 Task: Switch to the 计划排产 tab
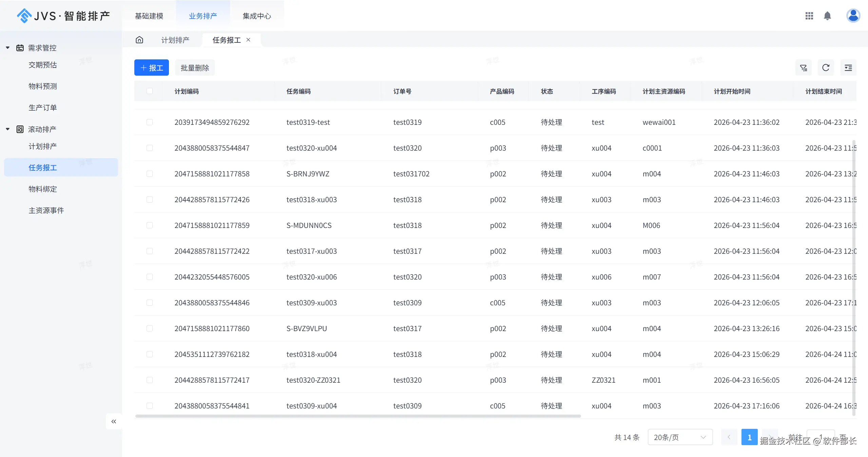pos(175,40)
